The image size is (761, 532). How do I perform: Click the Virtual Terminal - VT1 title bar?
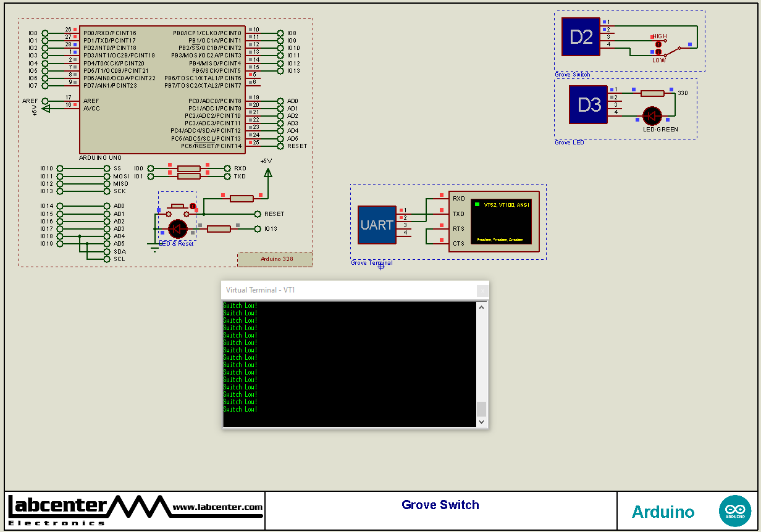pos(346,290)
